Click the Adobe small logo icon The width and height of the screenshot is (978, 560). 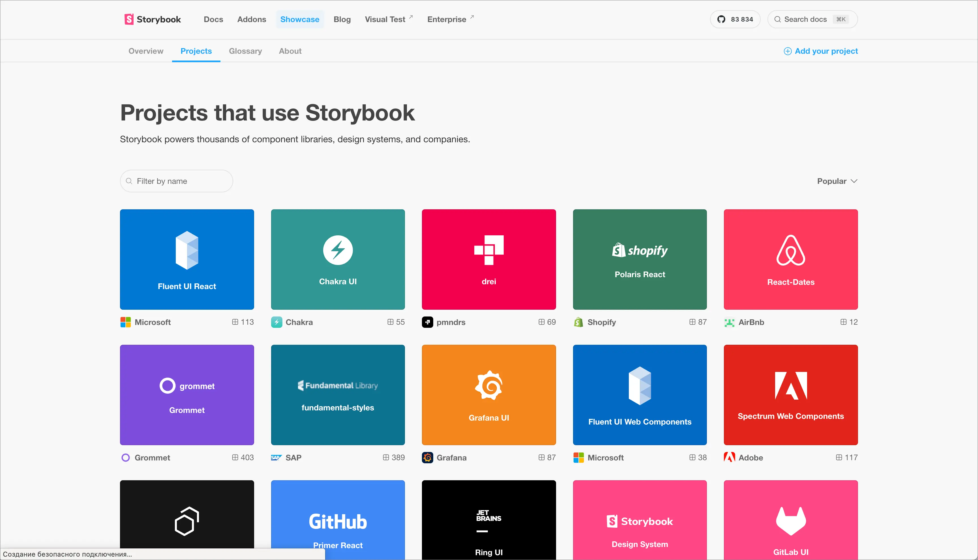pyautogui.click(x=730, y=458)
